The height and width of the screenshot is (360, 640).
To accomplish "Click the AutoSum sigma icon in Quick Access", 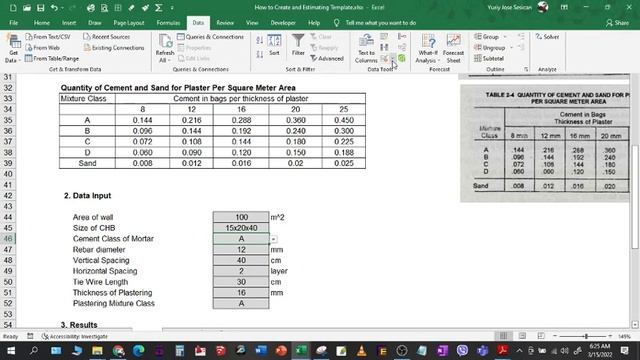I will pos(159,8).
